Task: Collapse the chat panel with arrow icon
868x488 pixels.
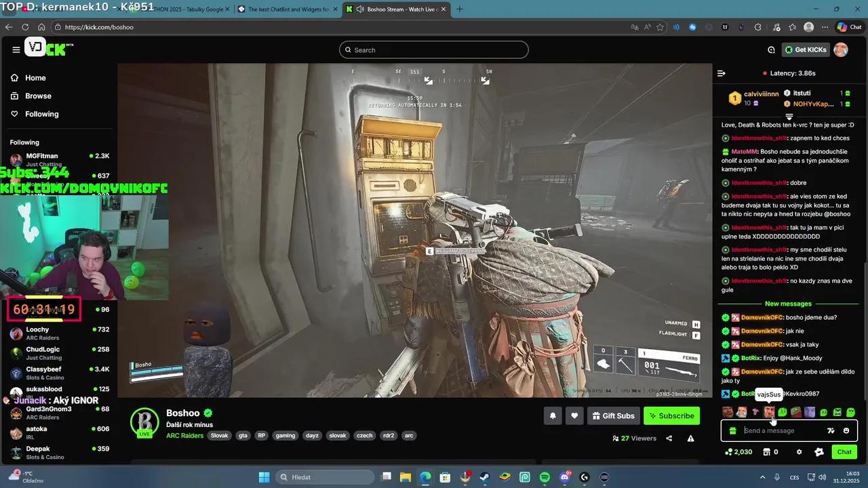Action: click(722, 73)
